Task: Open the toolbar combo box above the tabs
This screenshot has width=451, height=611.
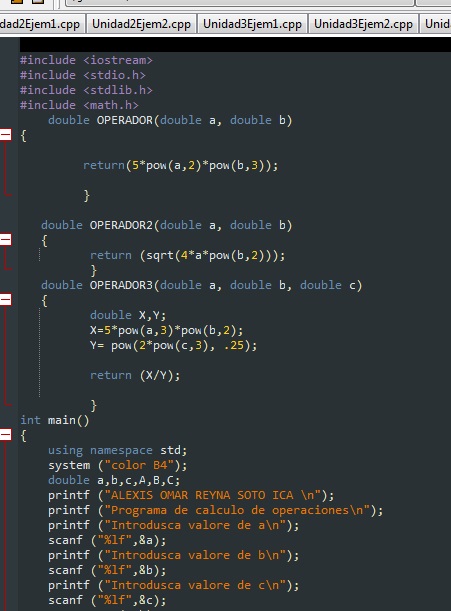Action: point(239,3)
